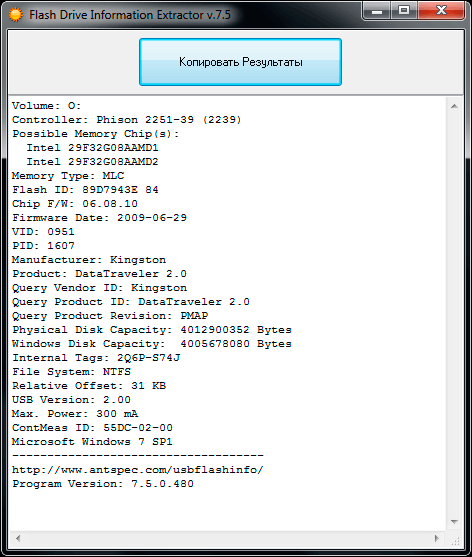The image size is (472, 557).
Task: Click the Копировать Результаты button
Action: [x=240, y=62]
